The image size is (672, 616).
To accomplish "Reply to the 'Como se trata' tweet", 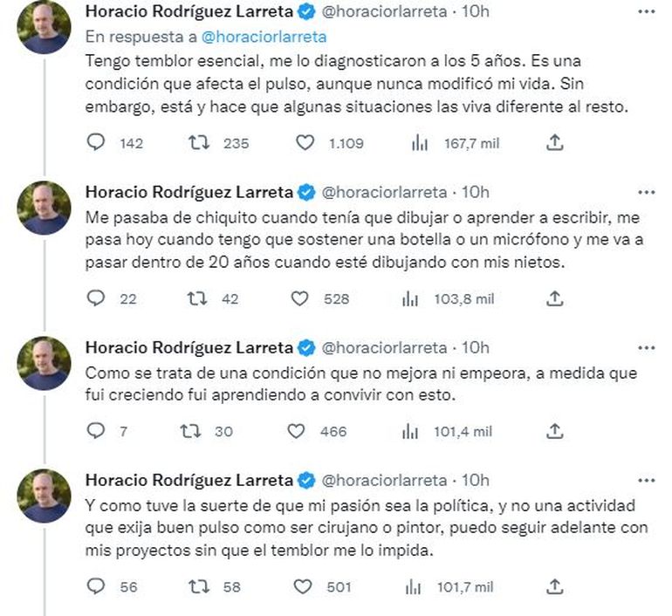I will point(97,430).
